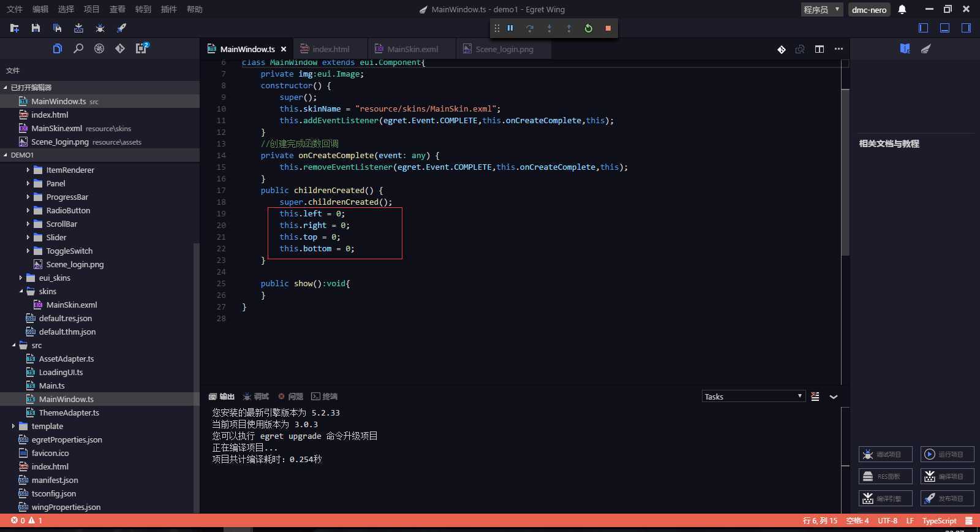
Task: Click the Save All toolbar icon
Action: pyautogui.click(x=57, y=28)
